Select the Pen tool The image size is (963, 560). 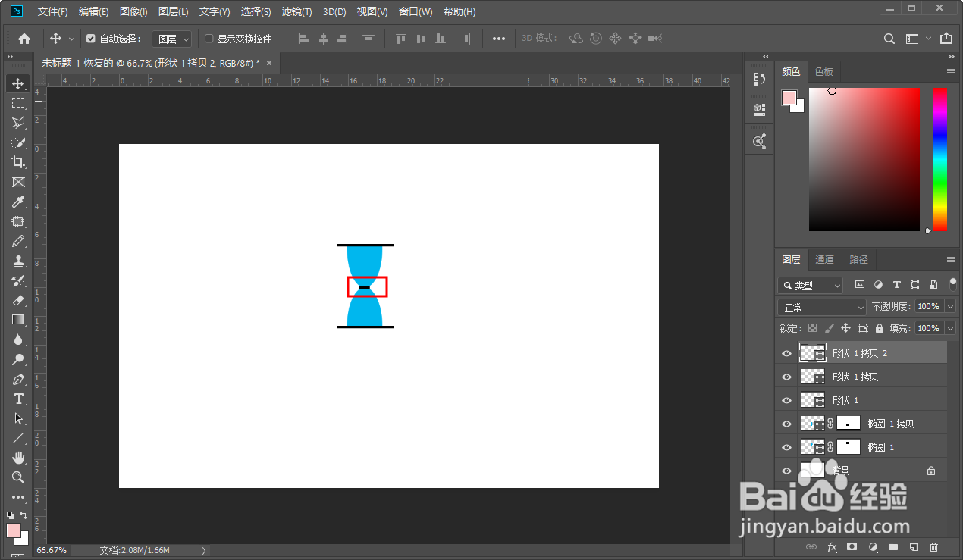click(18, 379)
